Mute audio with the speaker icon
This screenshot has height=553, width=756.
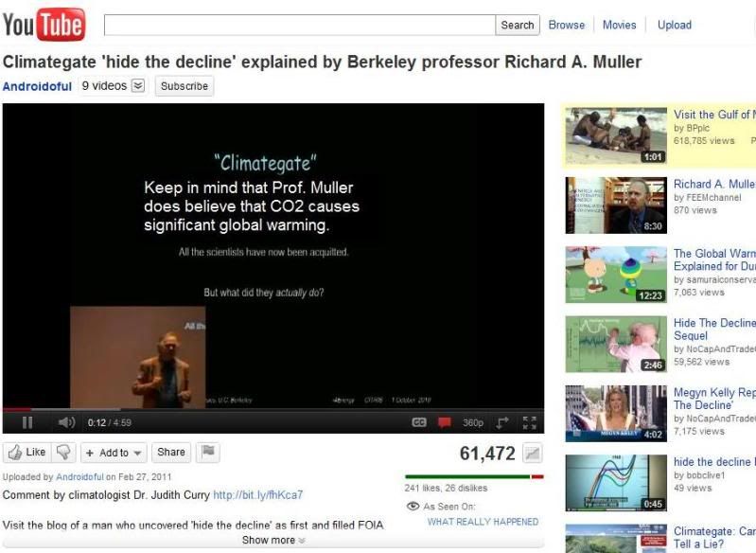66,422
